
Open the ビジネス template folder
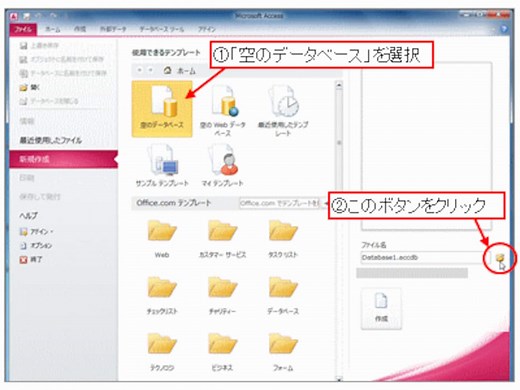tap(223, 352)
